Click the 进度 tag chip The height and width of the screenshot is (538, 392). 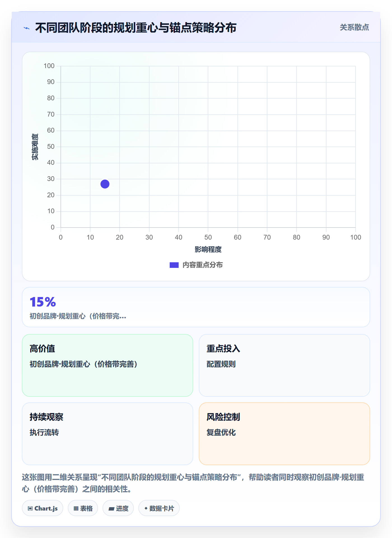[118, 508]
